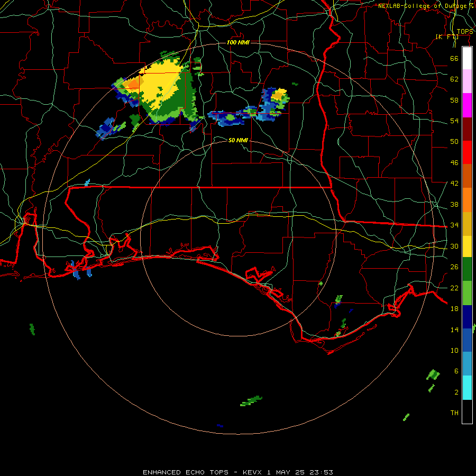476x476 pixels.
Task: Click the 23:53 timestamp in the caption
Action: click(321, 472)
